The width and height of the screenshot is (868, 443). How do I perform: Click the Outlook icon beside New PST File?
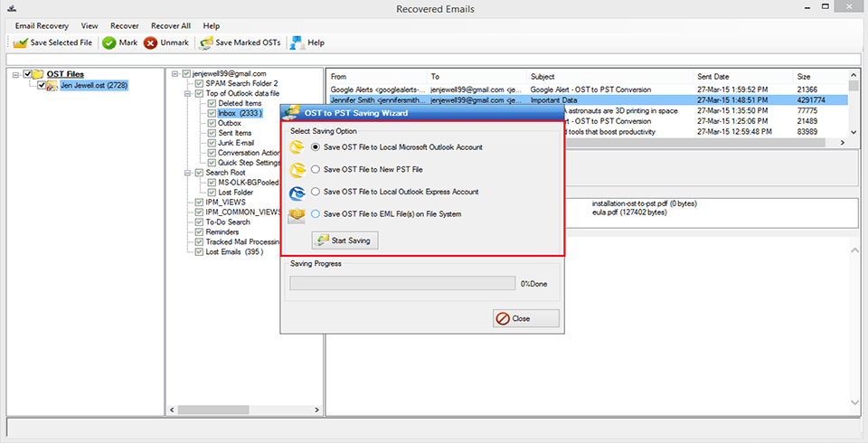(297, 170)
